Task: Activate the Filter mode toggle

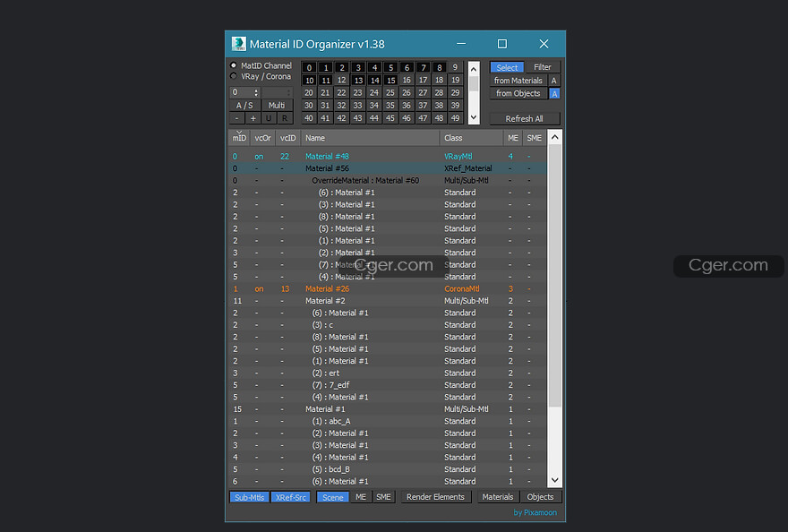Action: click(x=543, y=67)
